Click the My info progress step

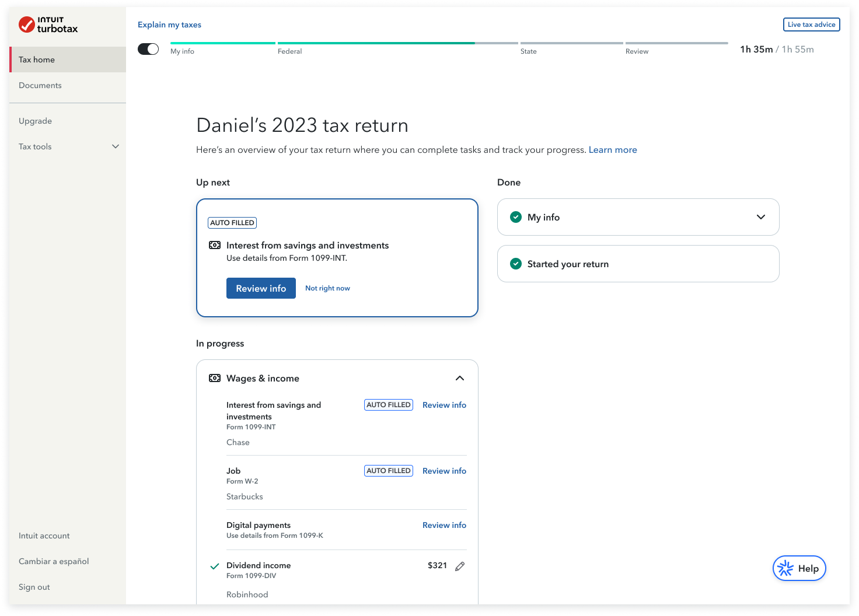pos(222,48)
